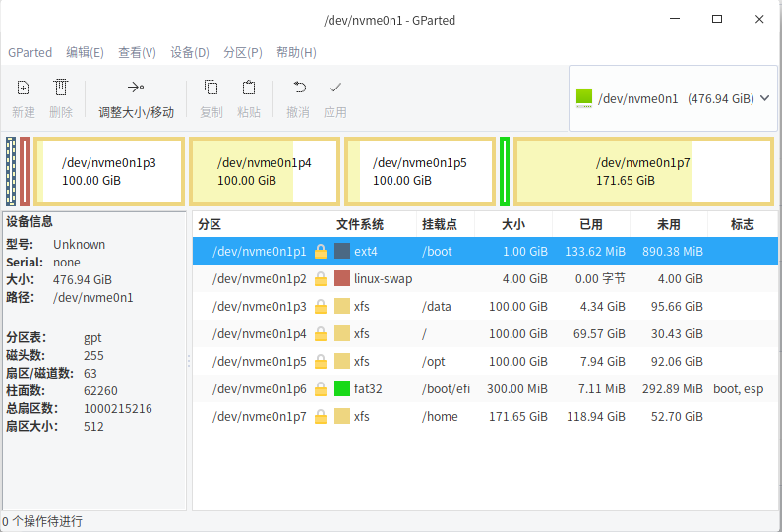Viewport: 782px width, 532px height.
Task: Open the Partition (分区) menu
Action: [242, 52]
